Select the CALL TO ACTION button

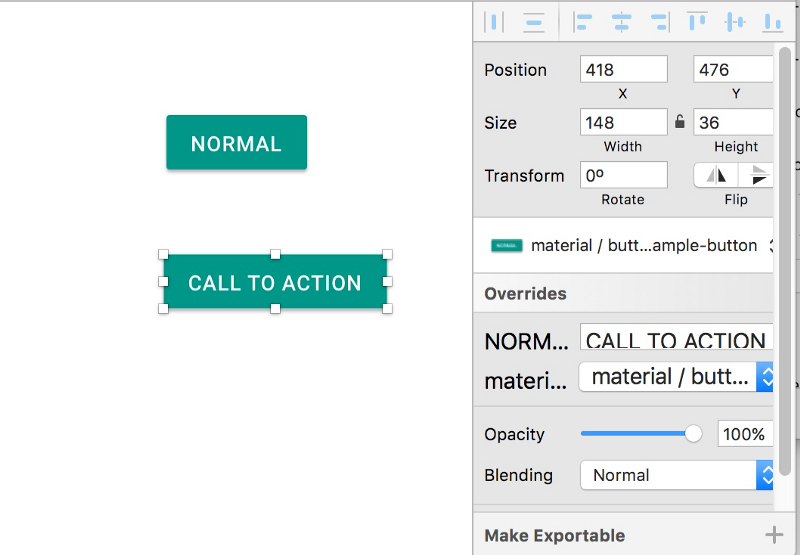coord(275,282)
